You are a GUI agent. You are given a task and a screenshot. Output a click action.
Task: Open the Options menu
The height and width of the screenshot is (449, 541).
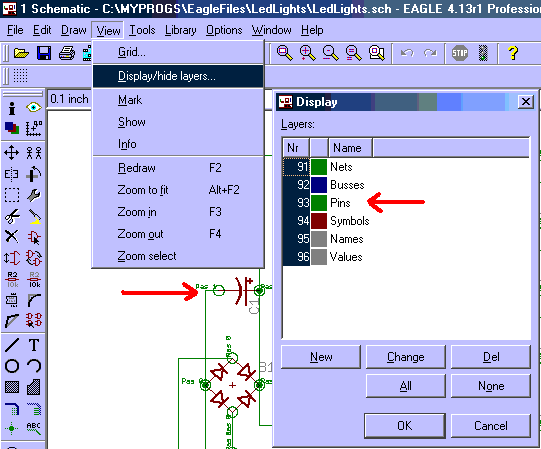point(224,30)
